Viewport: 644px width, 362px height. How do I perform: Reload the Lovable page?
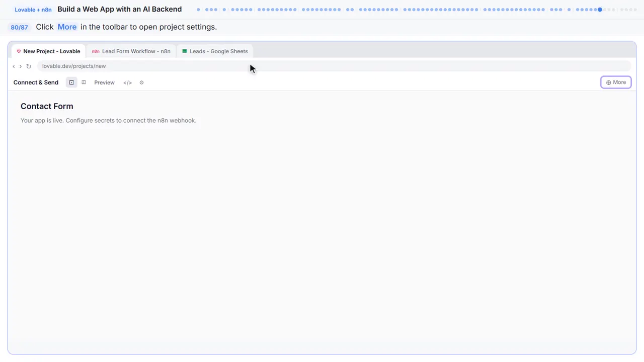[x=29, y=66]
